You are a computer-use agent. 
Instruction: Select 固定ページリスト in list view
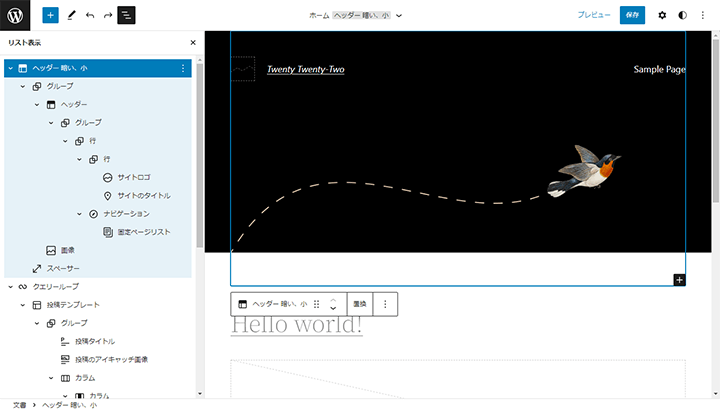(143, 232)
